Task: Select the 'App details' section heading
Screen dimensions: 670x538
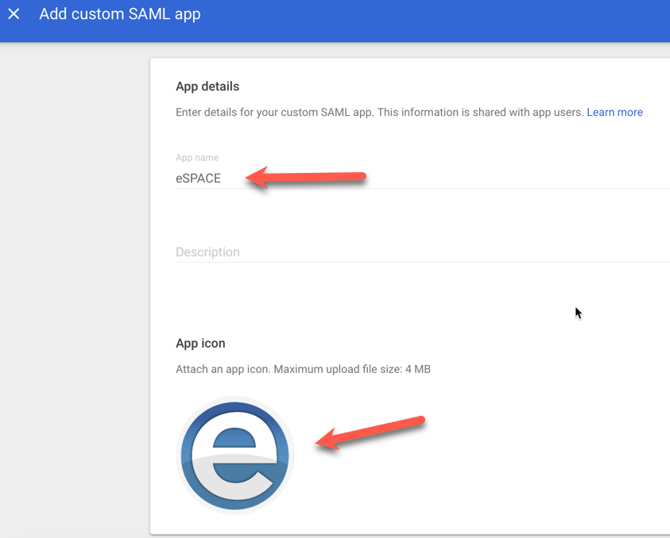Action: click(207, 86)
